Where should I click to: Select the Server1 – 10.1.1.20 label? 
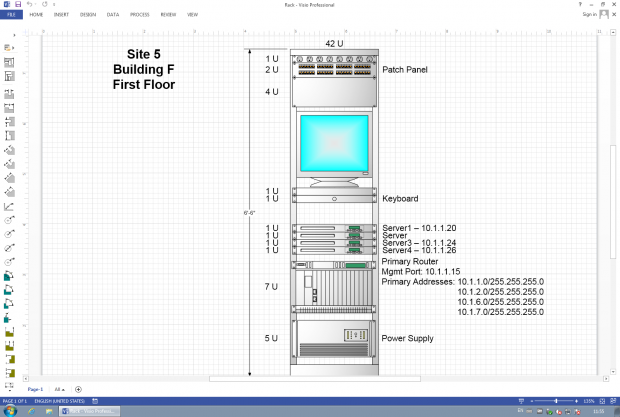coord(419,228)
